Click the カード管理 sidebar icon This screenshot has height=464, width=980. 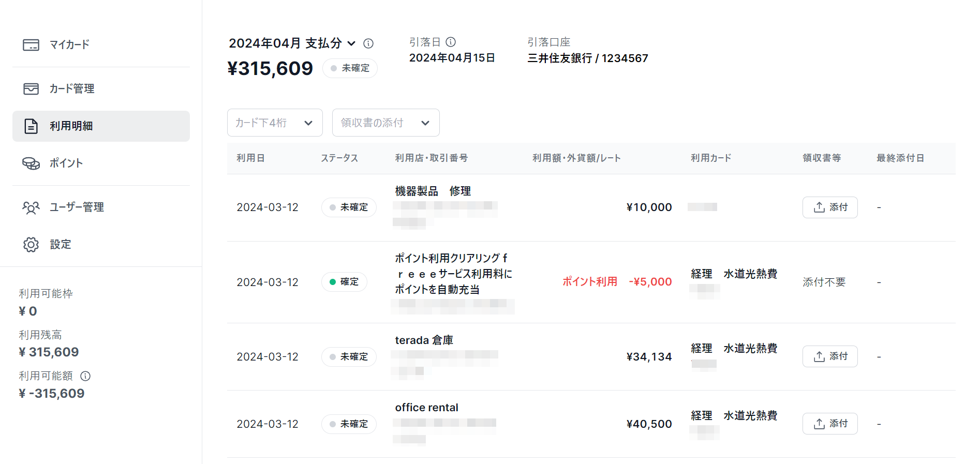pyautogui.click(x=31, y=89)
